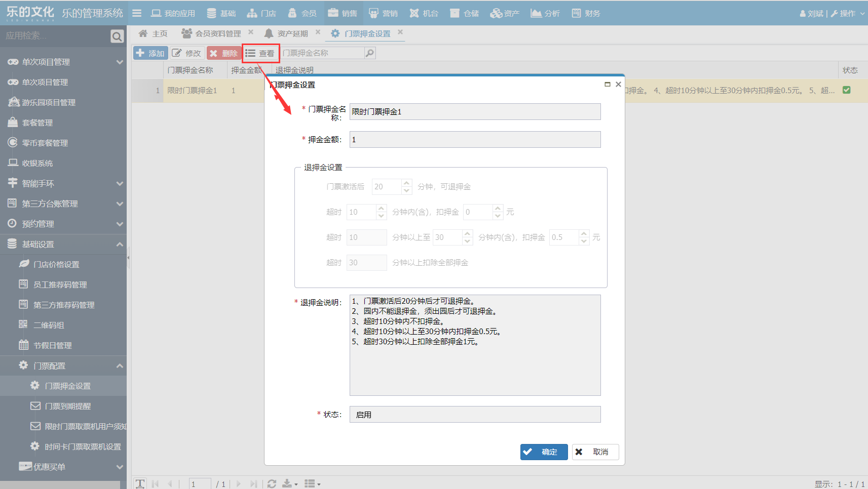The width and height of the screenshot is (868, 489).
Task: Open 门店 top menu
Action: (261, 13)
